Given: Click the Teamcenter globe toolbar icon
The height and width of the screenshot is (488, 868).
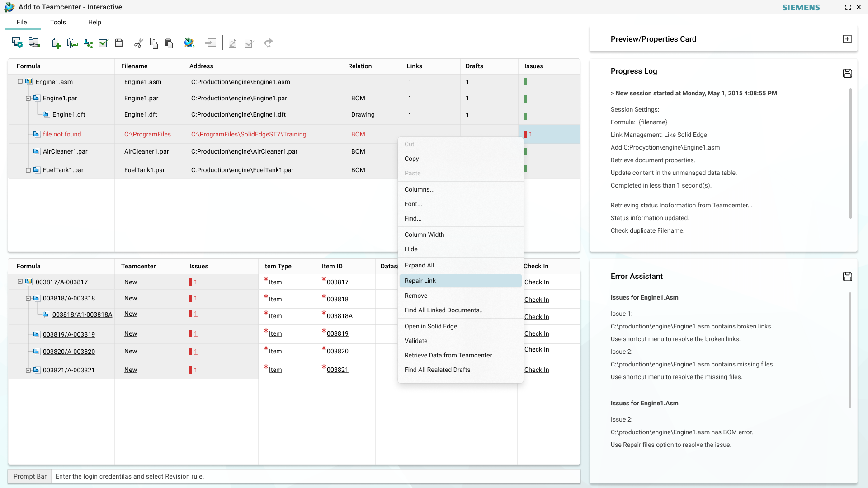Looking at the screenshot, I should (x=189, y=43).
